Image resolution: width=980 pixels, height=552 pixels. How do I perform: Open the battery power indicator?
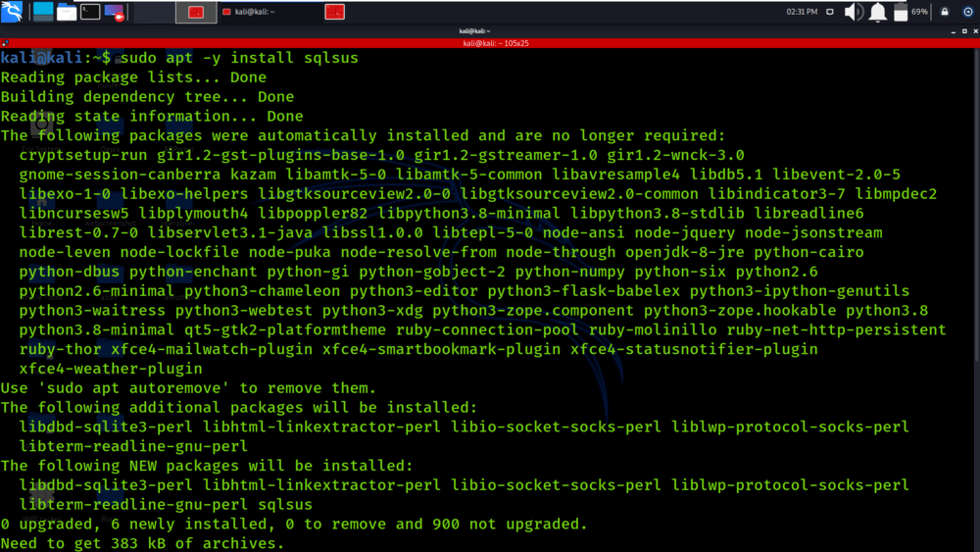coord(901,12)
